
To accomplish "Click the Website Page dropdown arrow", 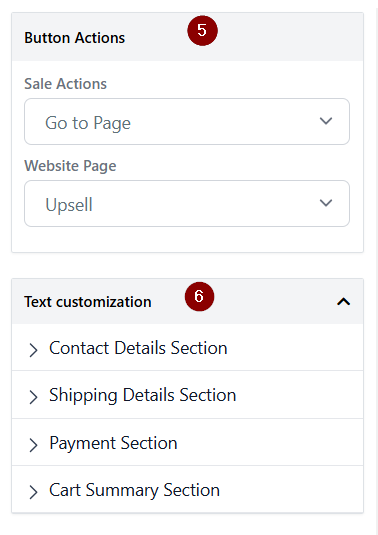I will [x=326, y=203].
